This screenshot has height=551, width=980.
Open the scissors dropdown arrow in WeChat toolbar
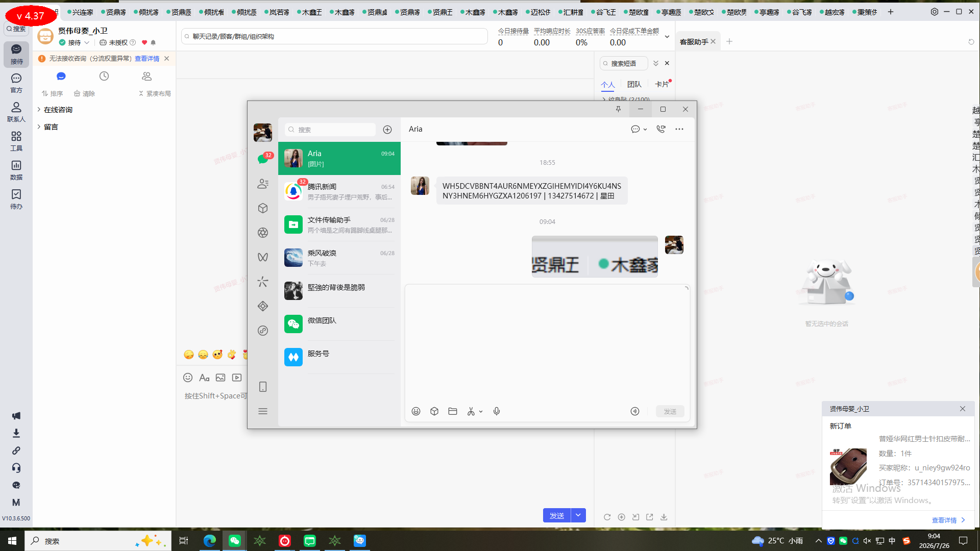(481, 411)
